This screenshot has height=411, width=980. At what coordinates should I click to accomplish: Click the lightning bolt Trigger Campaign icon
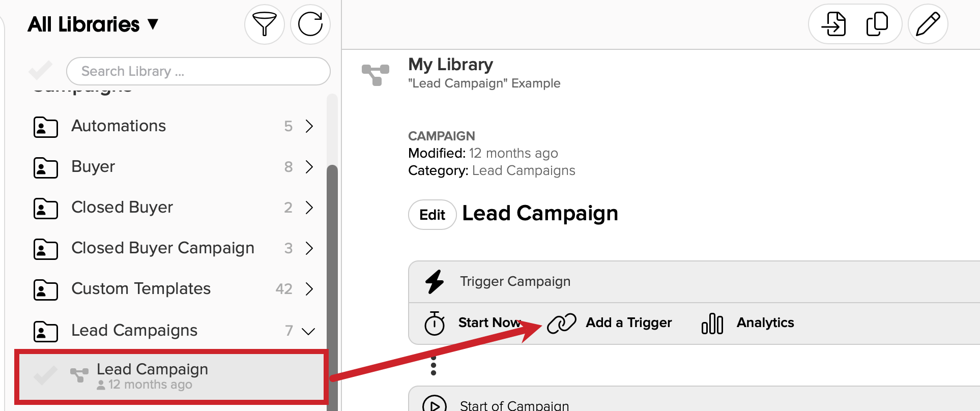pos(435,281)
